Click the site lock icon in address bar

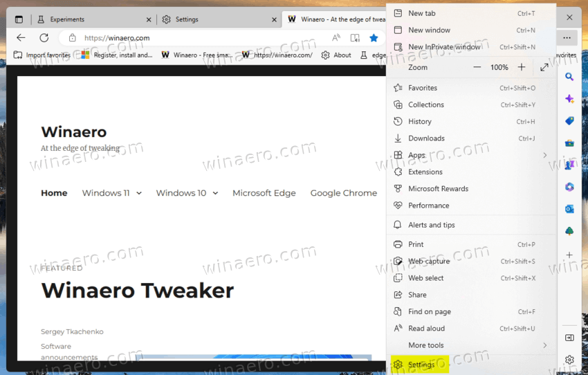[73, 38]
